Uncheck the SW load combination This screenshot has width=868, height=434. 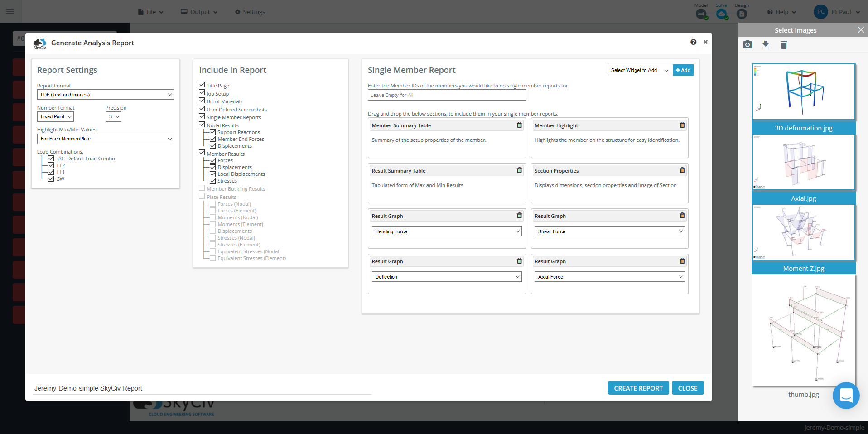click(50, 178)
